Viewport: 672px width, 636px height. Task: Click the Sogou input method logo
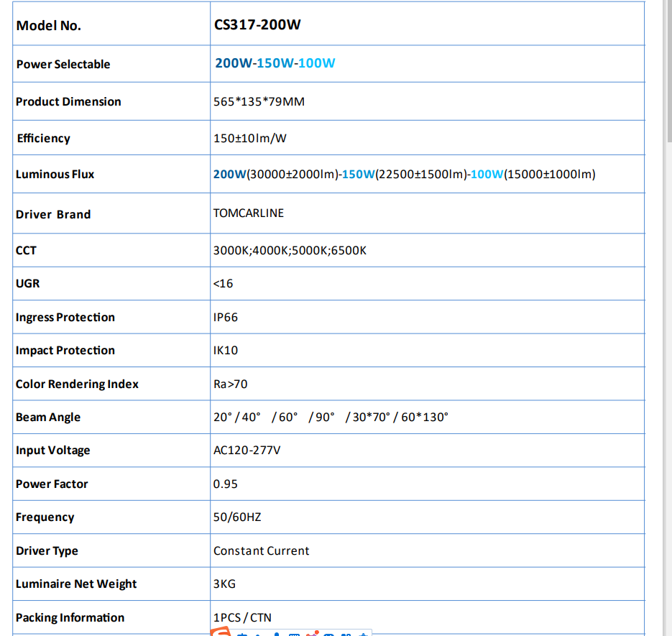[221, 632]
